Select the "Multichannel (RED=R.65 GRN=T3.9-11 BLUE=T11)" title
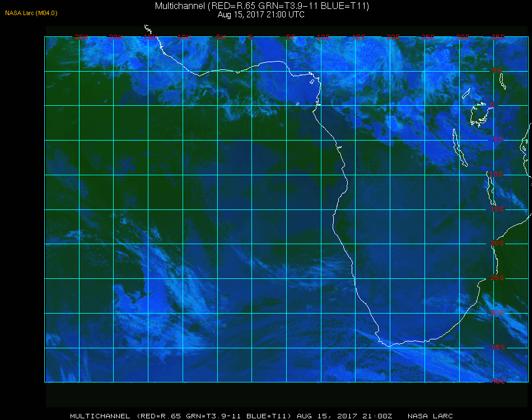Viewport: 532px width, 420px height. (x=262, y=6)
